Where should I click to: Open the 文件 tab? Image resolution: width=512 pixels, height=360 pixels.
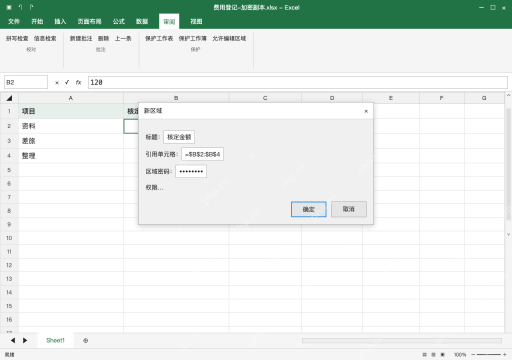[x=14, y=21]
